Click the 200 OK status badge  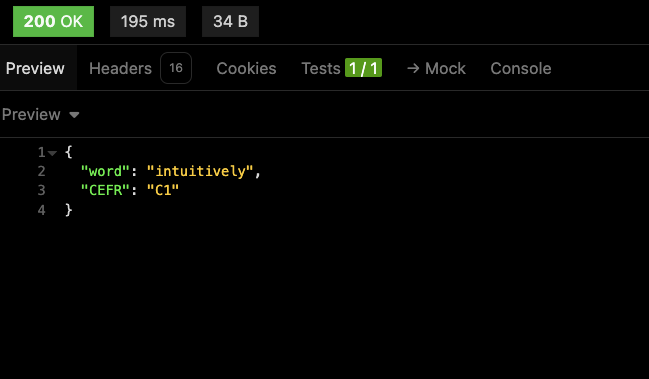53,22
